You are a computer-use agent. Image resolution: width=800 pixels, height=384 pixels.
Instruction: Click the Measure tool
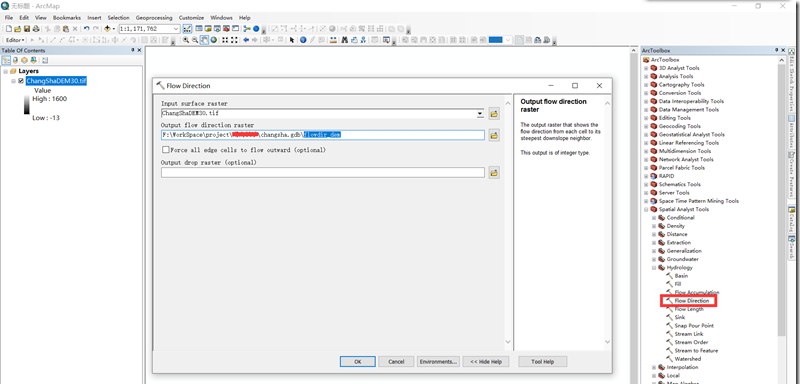point(332,40)
